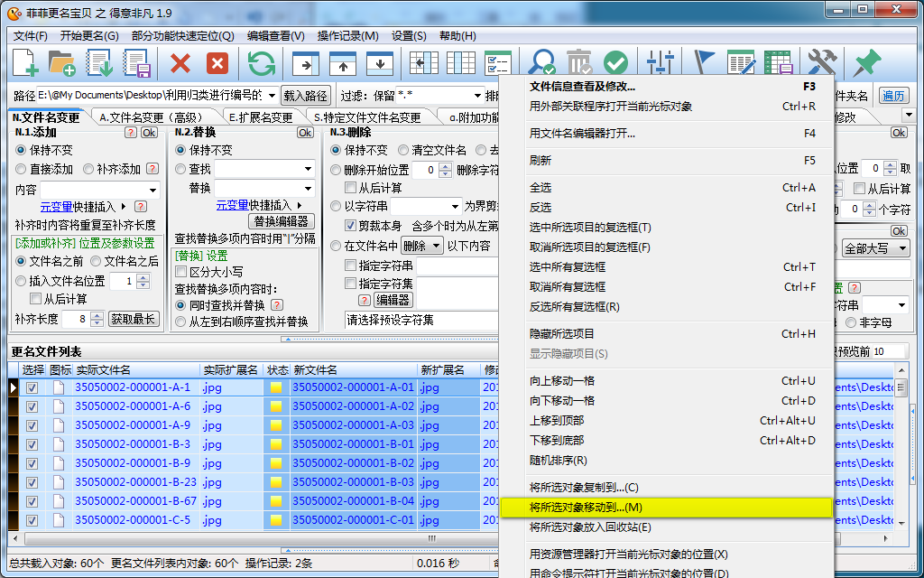Click the plain column grid icon
924x578 pixels.
coord(461,63)
